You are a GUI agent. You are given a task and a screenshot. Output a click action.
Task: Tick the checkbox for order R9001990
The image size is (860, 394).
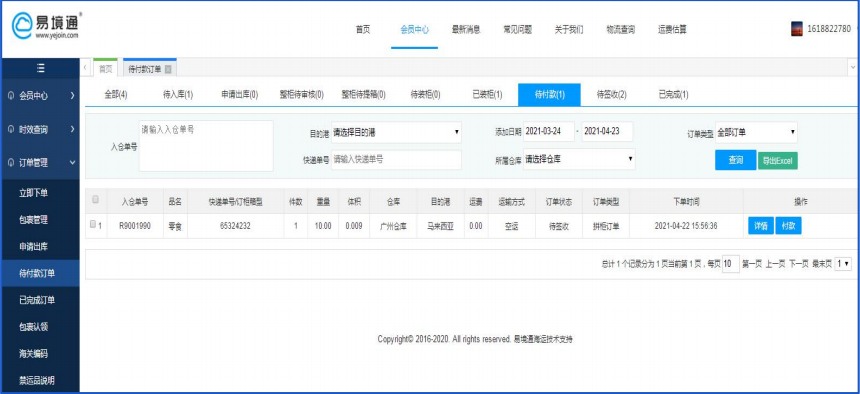[93, 224]
